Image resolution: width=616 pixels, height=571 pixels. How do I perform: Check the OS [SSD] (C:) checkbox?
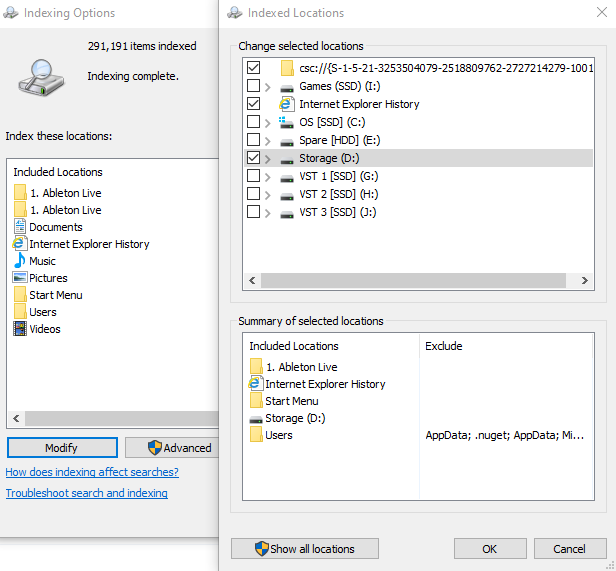pos(253,121)
